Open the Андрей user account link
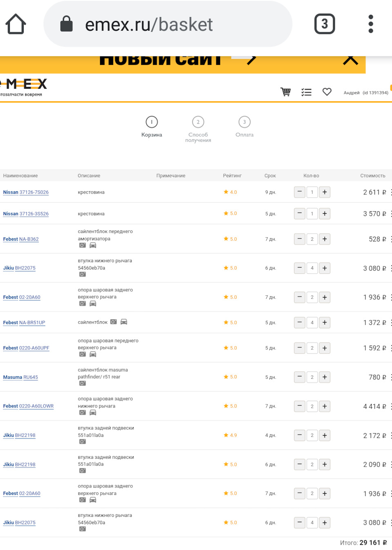The width and height of the screenshot is (392, 550). pos(366,93)
